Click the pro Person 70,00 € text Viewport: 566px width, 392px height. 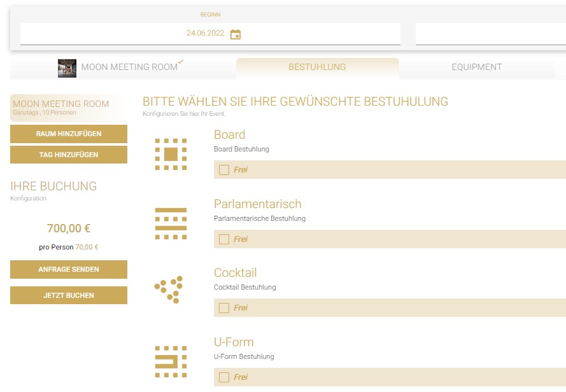(x=69, y=248)
